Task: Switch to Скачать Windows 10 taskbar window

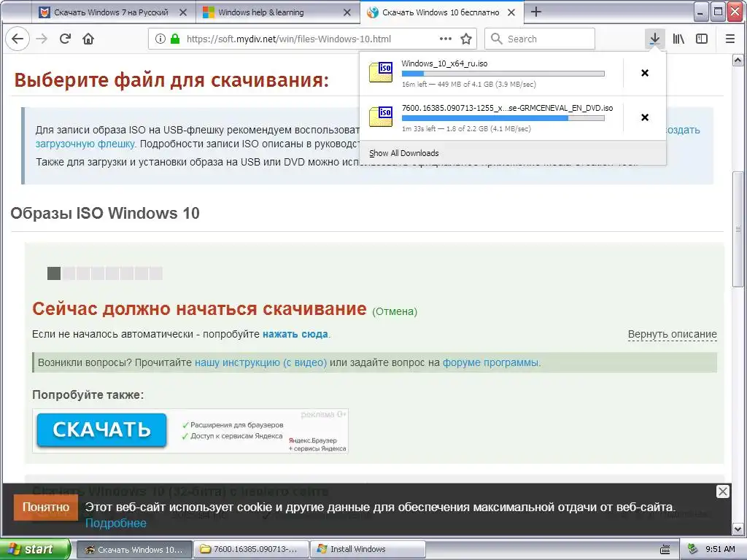Action: 135,550
